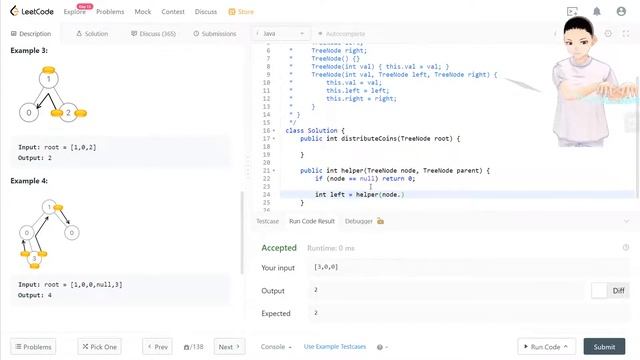Go to the Prev problem
The width and height of the screenshot is (640, 360).
coord(158,347)
